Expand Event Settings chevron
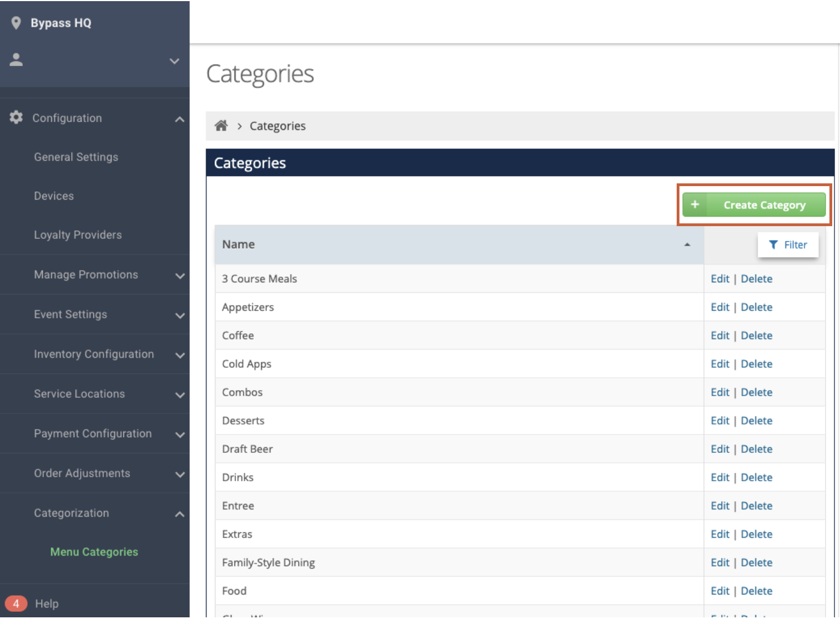The height and width of the screenshot is (619, 840). point(179,316)
